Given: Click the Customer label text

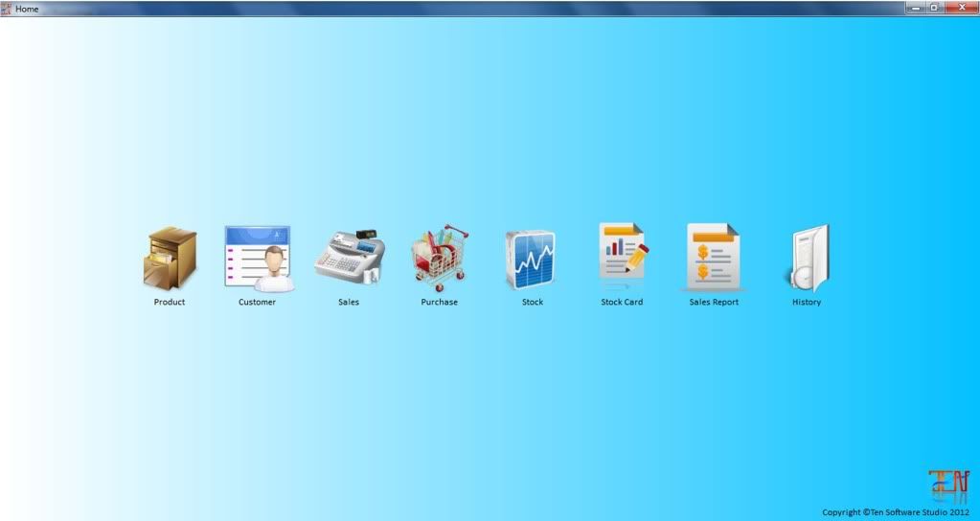Looking at the screenshot, I should (x=257, y=302).
